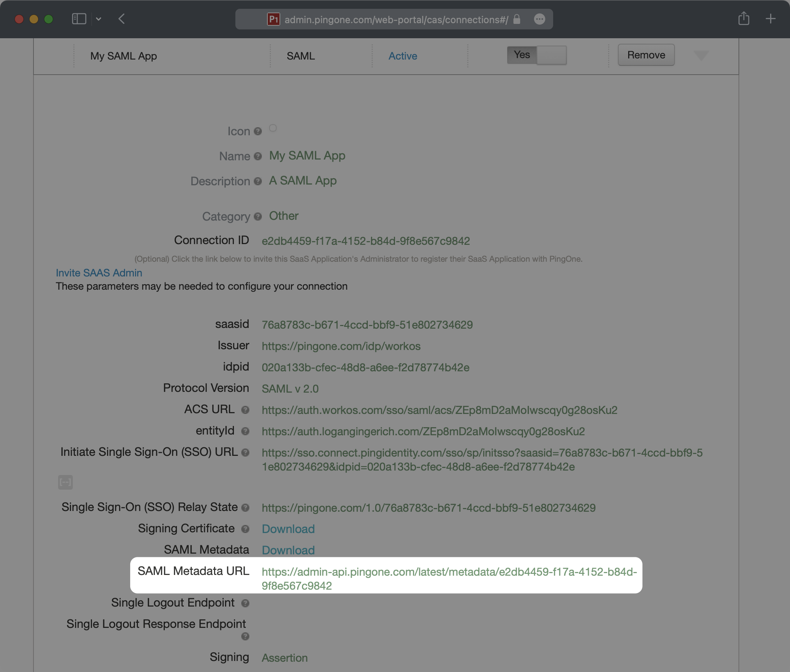This screenshot has height=672, width=790.
Task: Click the bracket expander icon below the SSO URL
Action: tap(65, 482)
